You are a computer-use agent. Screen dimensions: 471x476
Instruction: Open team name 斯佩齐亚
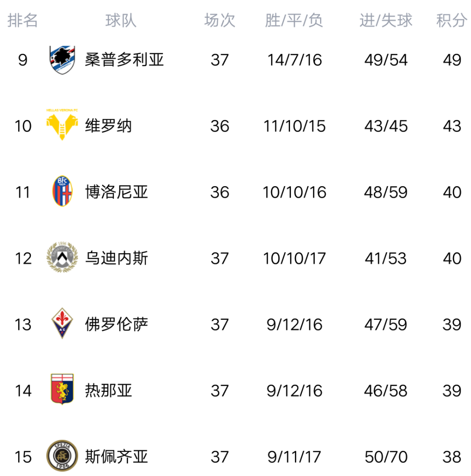117,457
